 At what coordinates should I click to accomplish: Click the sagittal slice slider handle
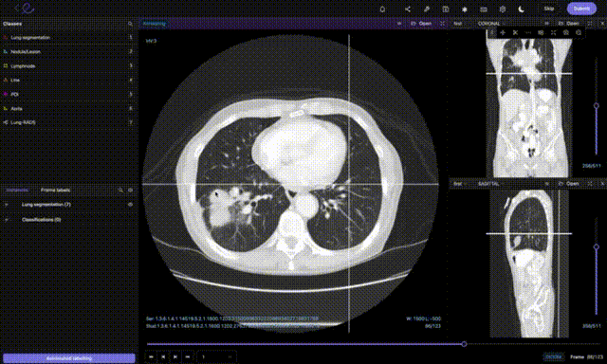pyautogui.click(x=597, y=246)
